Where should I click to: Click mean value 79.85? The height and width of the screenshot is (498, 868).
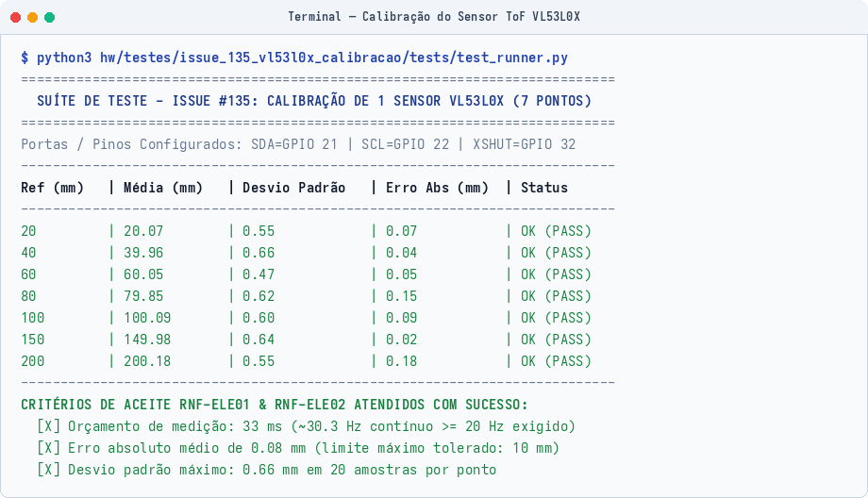(143, 296)
